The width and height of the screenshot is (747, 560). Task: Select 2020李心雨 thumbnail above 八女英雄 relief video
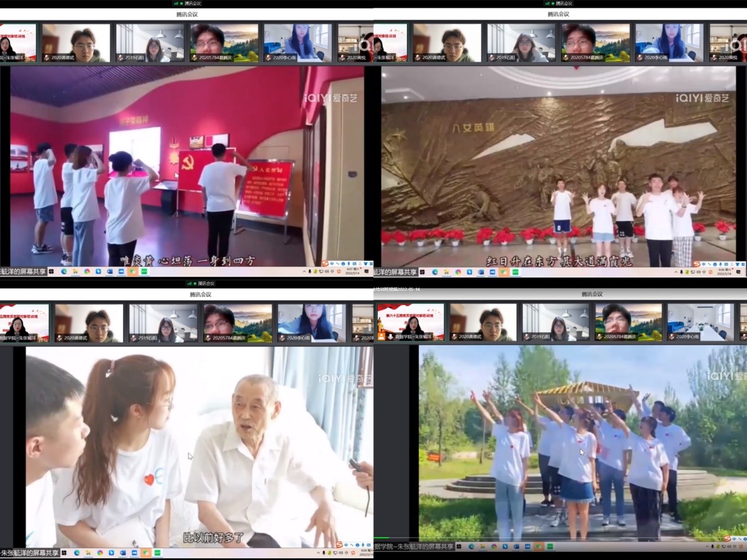(x=670, y=43)
